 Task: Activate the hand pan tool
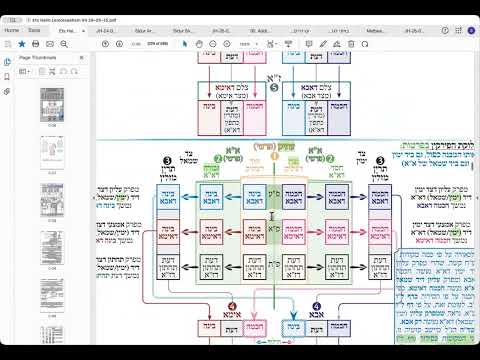199,44
